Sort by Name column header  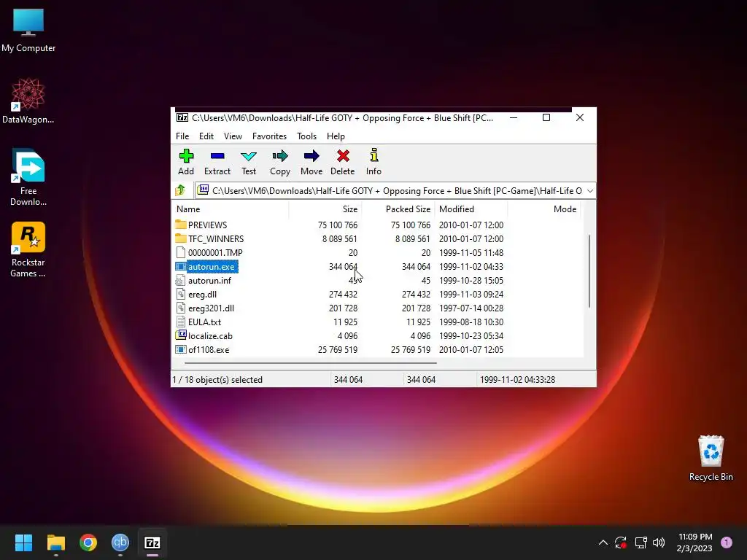point(231,209)
